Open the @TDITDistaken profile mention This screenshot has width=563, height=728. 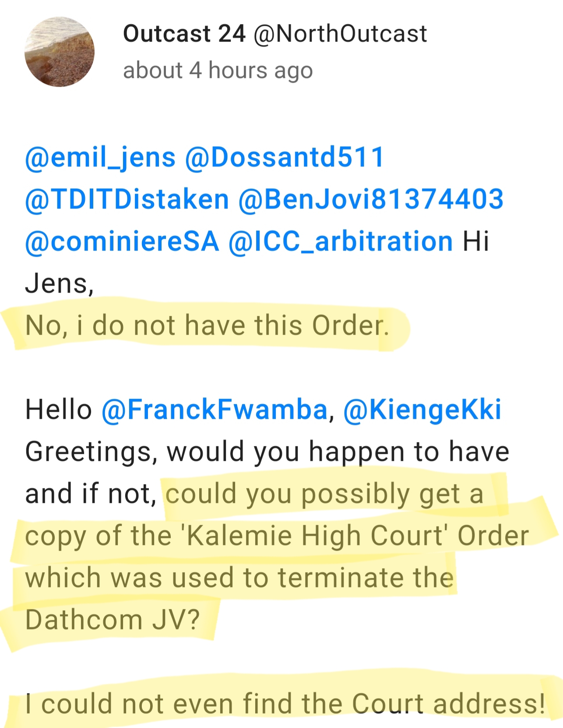coord(127,199)
